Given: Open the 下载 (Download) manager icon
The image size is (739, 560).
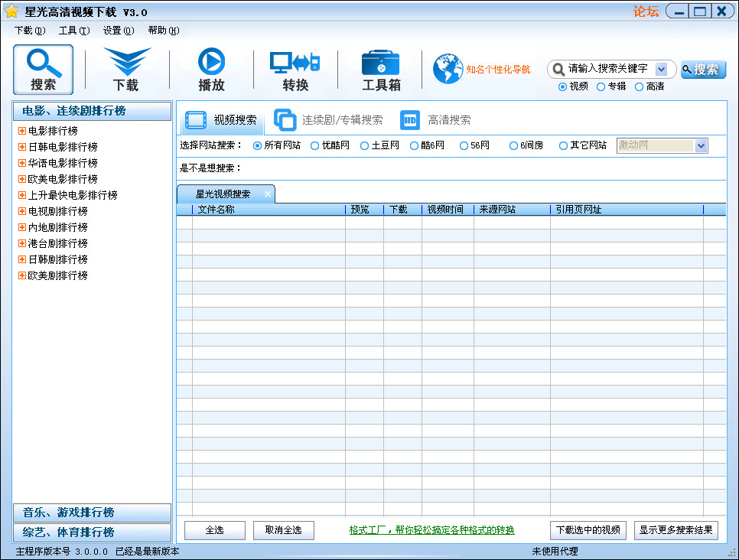Looking at the screenshot, I should click(125, 69).
